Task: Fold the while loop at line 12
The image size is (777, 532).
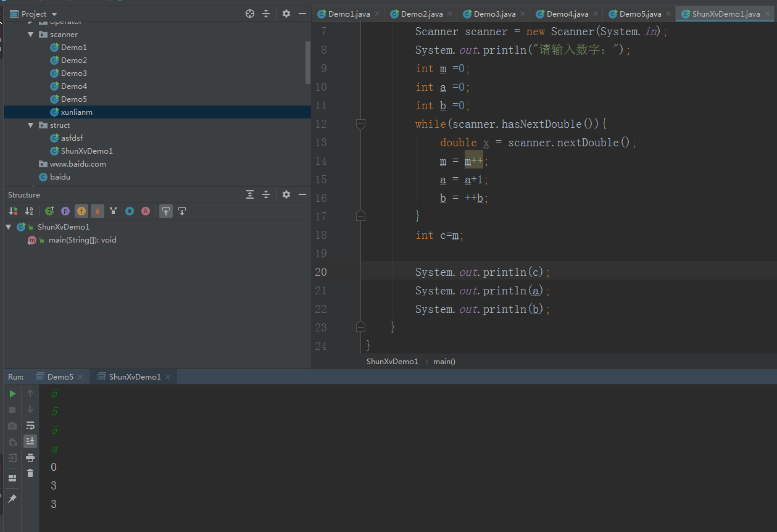Action: [361, 124]
